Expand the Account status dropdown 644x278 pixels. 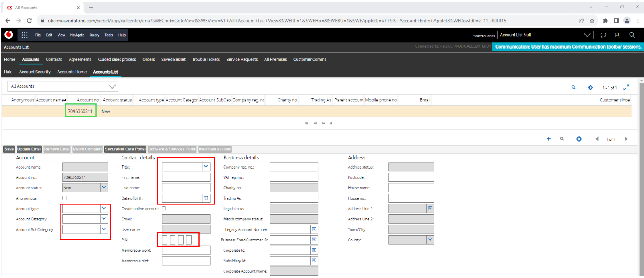(104, 187)
